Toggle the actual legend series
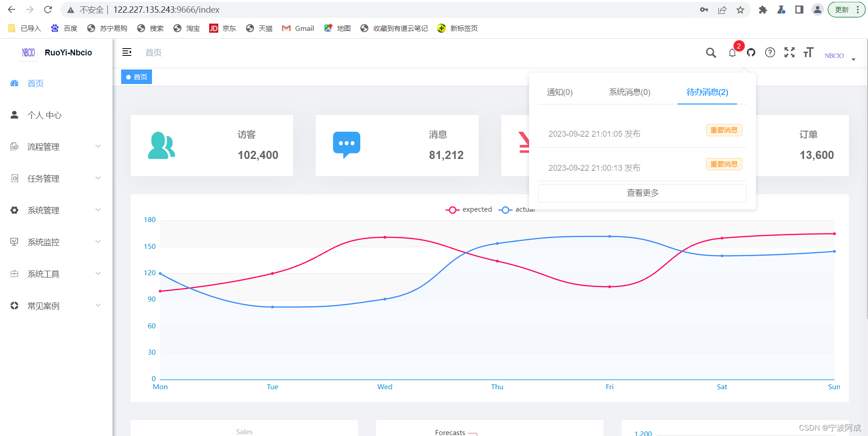This screenshot has height=436, width=868. tap(517, 209)
